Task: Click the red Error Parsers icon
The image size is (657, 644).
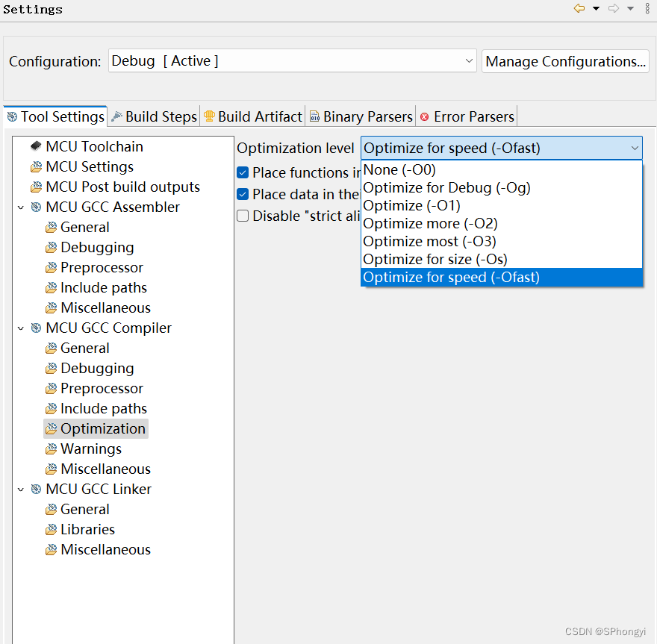Action: [x=426, y=116]
